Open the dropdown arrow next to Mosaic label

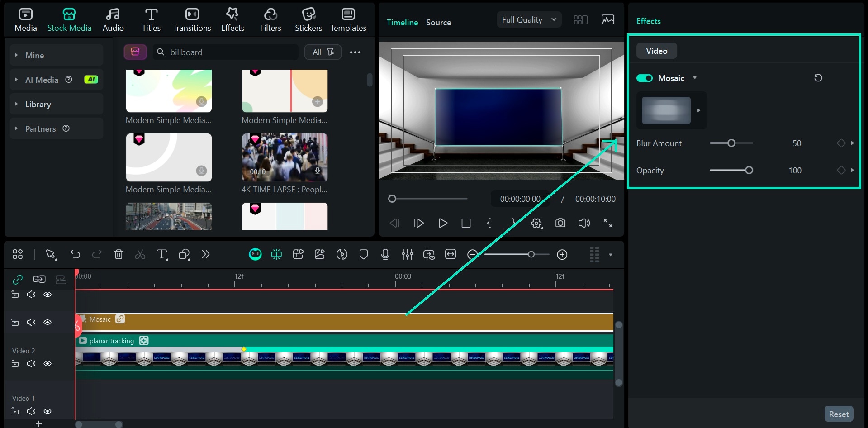click(695, 78)
